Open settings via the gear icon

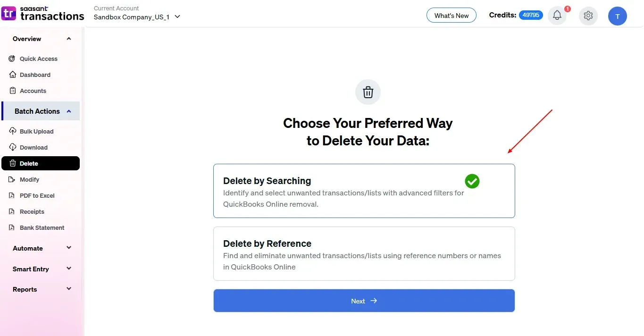[588, 16]
